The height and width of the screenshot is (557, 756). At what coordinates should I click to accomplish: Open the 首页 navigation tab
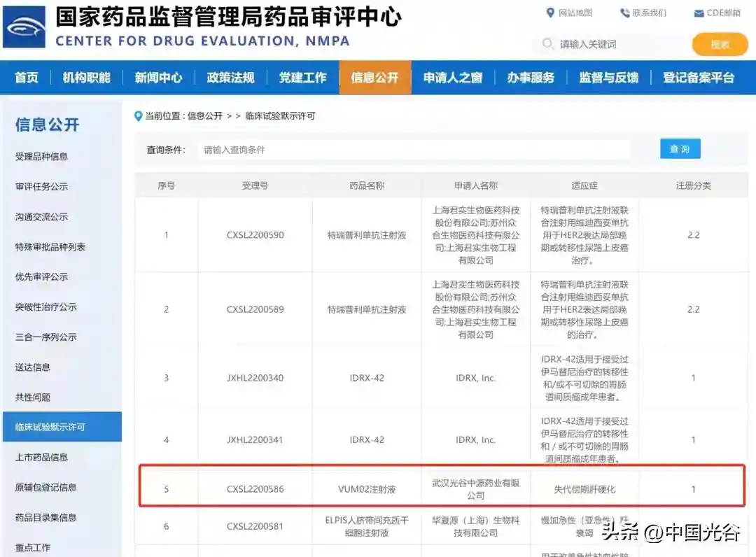click(x=27, y=78)
